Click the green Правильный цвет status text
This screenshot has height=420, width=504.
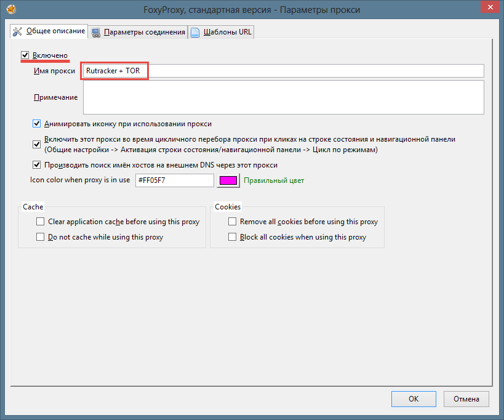pos(274,180)
